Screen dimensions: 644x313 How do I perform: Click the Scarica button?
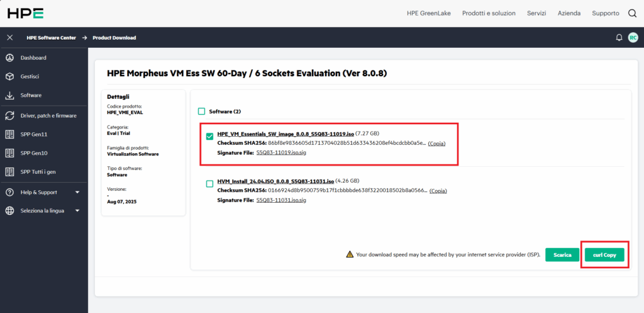562,254
